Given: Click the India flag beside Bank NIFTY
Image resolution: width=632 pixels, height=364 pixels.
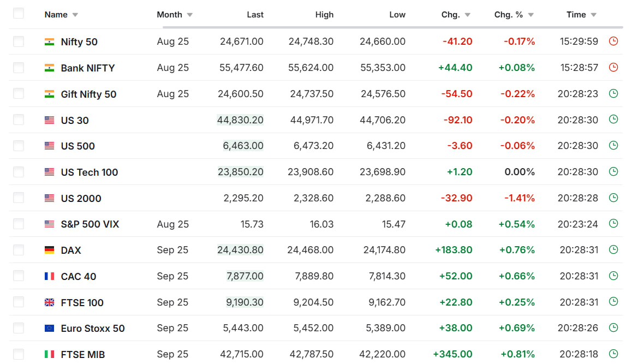Looking at the screenshot, I should (50, 68).
